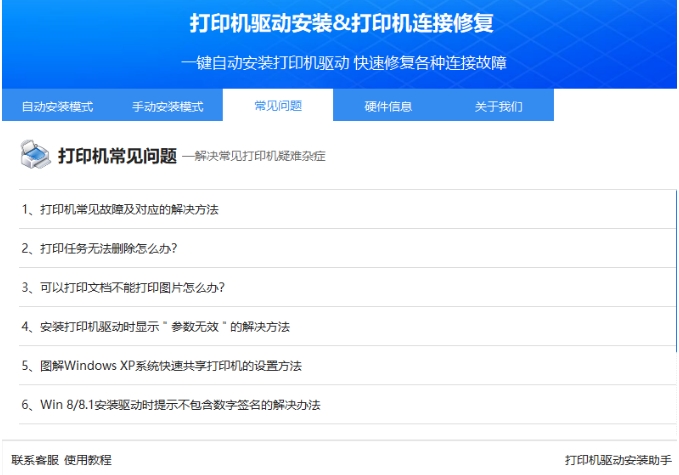Screen dimensions: 679x475
Task: Click 打印机驱动安装助手 text at bottom right
Action: (x=618, y=460)
